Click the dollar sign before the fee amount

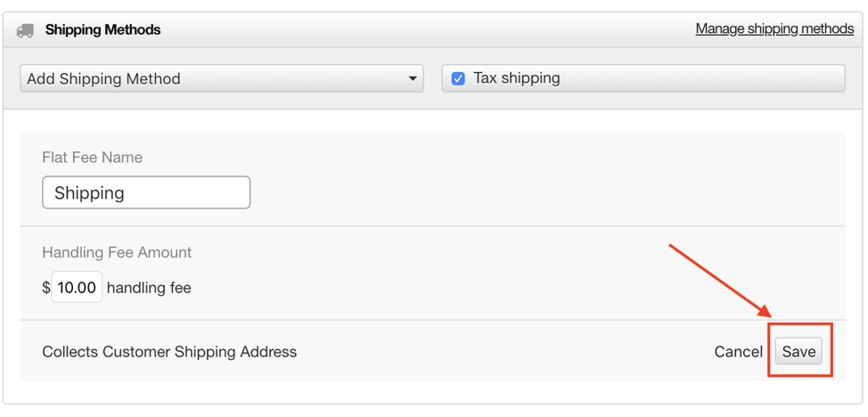click(46, 288)
